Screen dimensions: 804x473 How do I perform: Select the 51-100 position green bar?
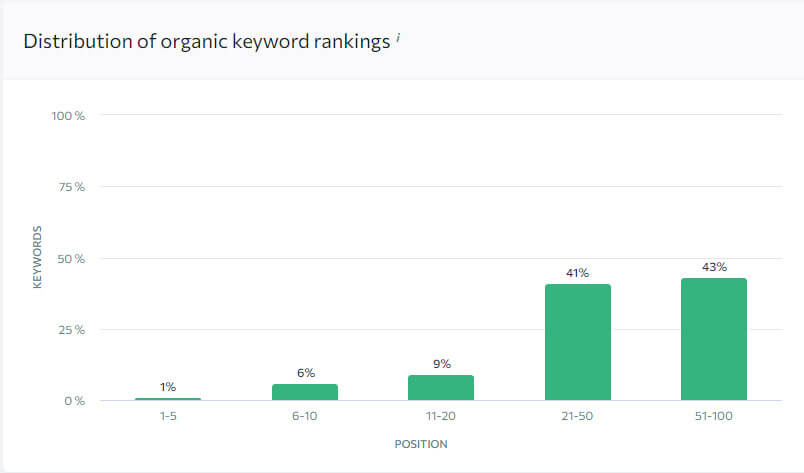[x=714, y=339]
